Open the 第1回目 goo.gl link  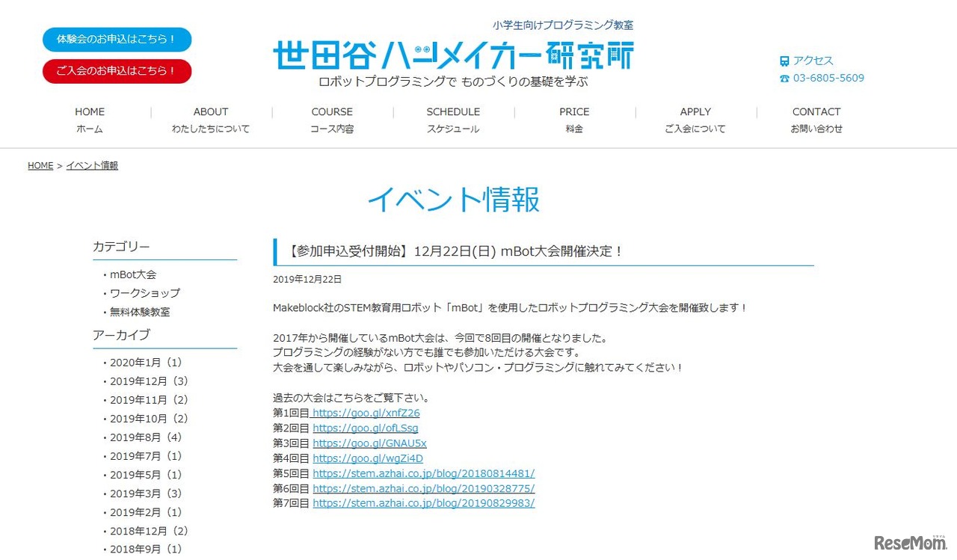366,412
